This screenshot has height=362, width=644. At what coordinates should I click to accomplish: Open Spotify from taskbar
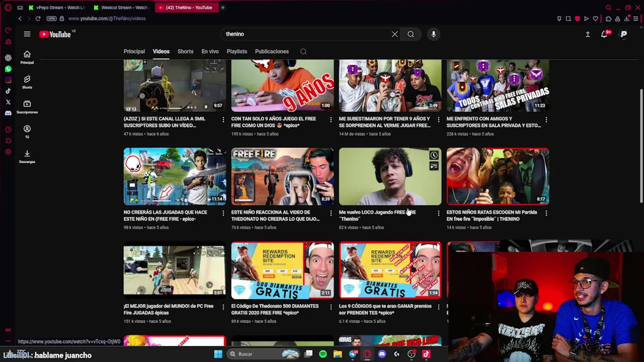[x=323, y=354]
